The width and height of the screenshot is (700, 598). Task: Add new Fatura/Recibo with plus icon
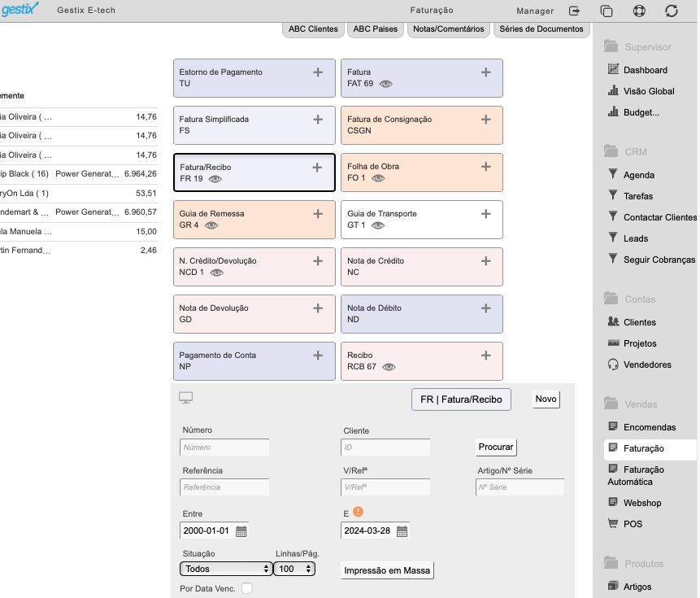(x=317, y=168)
